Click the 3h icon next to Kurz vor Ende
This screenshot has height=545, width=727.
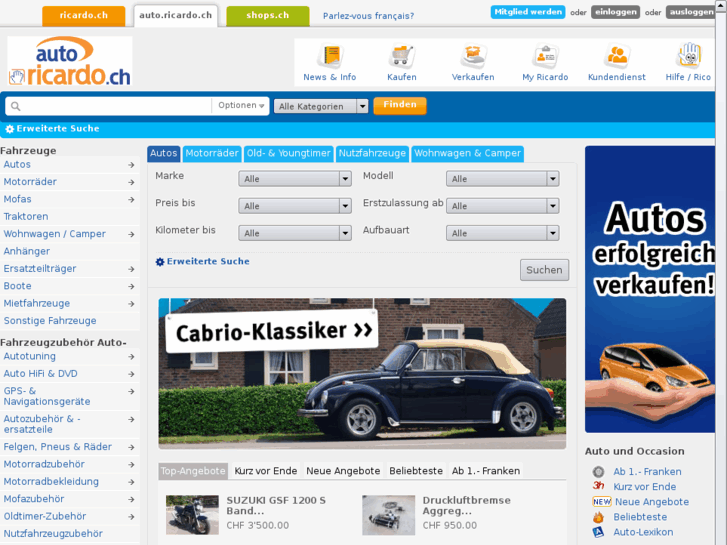599,486
